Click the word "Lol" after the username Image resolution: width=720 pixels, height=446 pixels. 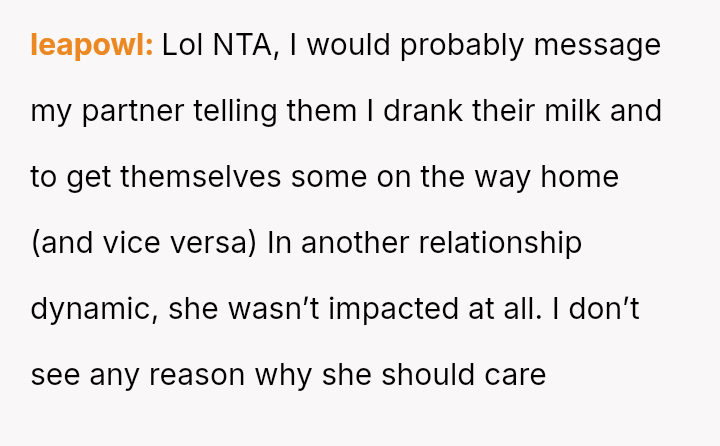pyautogui.click(x=183, y=46)
